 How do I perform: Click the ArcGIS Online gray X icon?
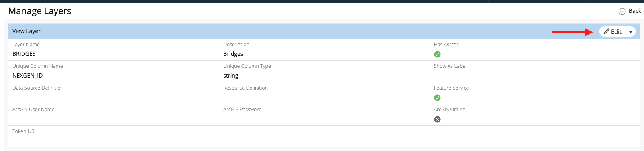tap(438, 120)
